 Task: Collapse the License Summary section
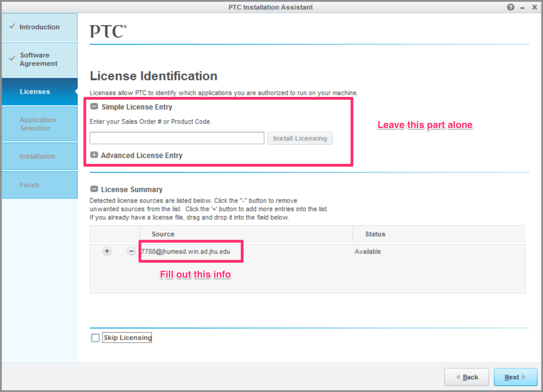click(94, 189)
